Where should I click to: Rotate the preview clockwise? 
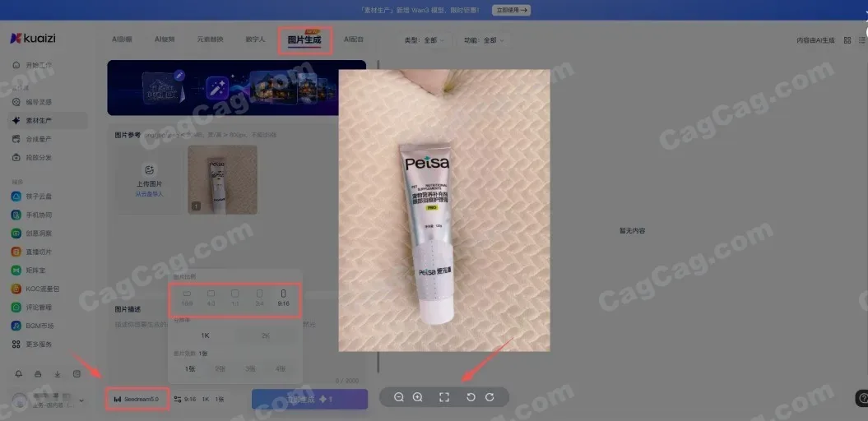[490, 397]
